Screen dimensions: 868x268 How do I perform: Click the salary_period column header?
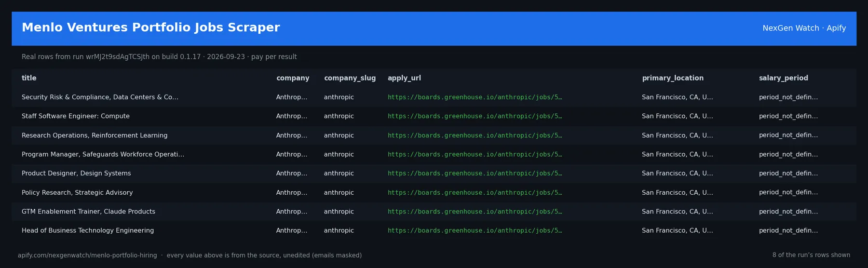(x=783, y=78)
